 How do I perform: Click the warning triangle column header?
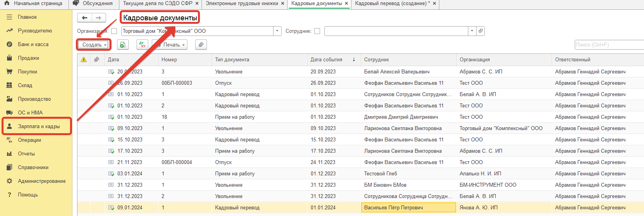[84, 60]
